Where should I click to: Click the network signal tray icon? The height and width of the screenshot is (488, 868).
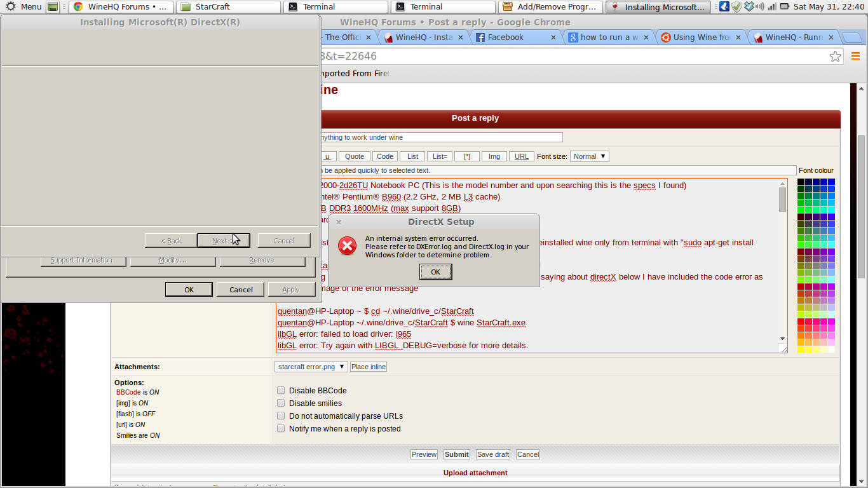772,7
